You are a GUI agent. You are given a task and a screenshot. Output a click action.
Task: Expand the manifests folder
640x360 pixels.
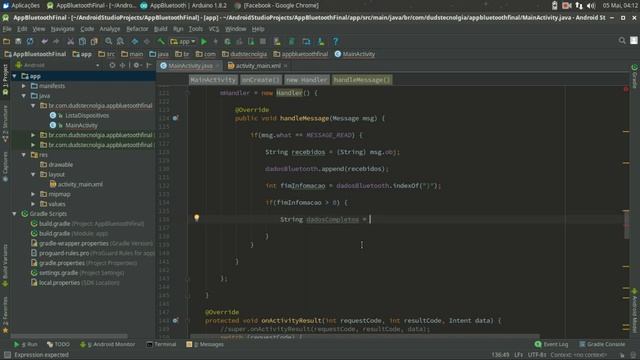(24, 86)
